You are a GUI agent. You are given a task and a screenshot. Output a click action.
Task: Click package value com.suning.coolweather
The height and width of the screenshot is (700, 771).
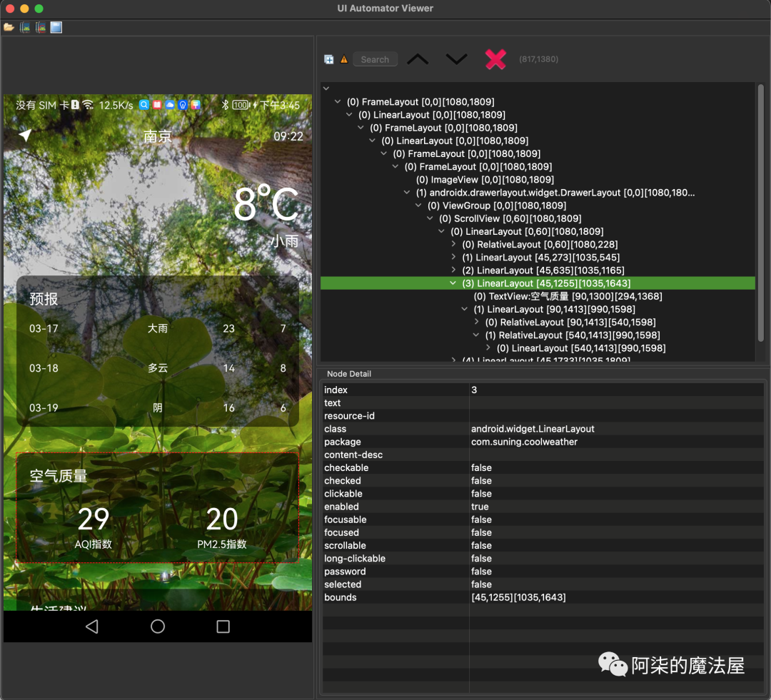pyautogui.click(x=524, y=442)
